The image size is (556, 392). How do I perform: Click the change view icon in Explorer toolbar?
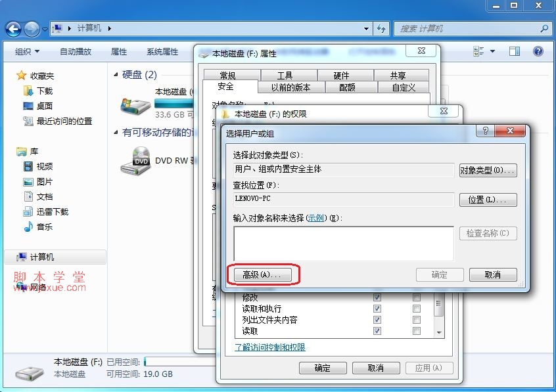[x=478, y=51]
